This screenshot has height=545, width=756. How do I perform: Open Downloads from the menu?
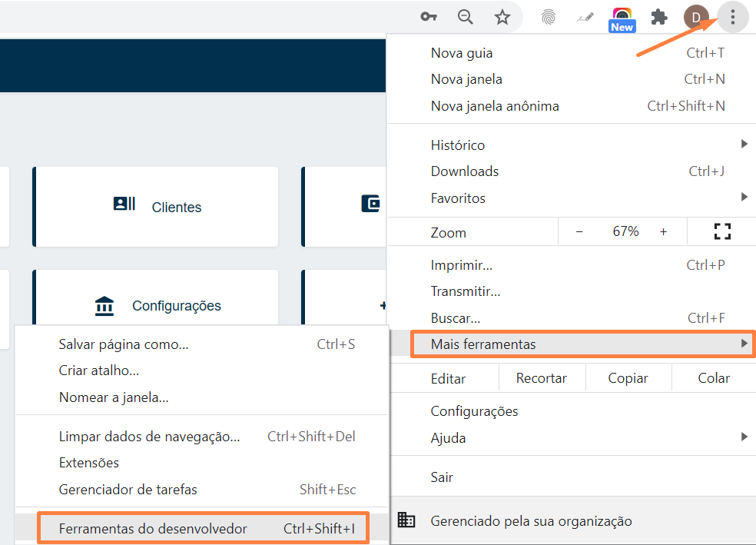pos(572,171)
